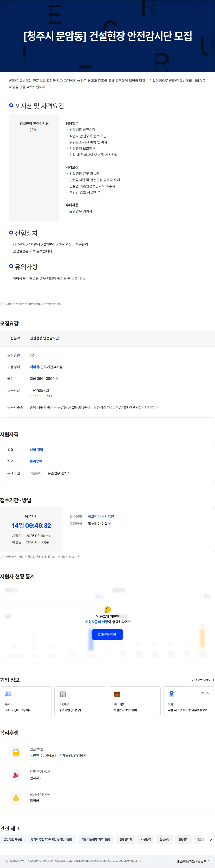Click the info icon beside 마감일은 기업의 사정으로

3,557
